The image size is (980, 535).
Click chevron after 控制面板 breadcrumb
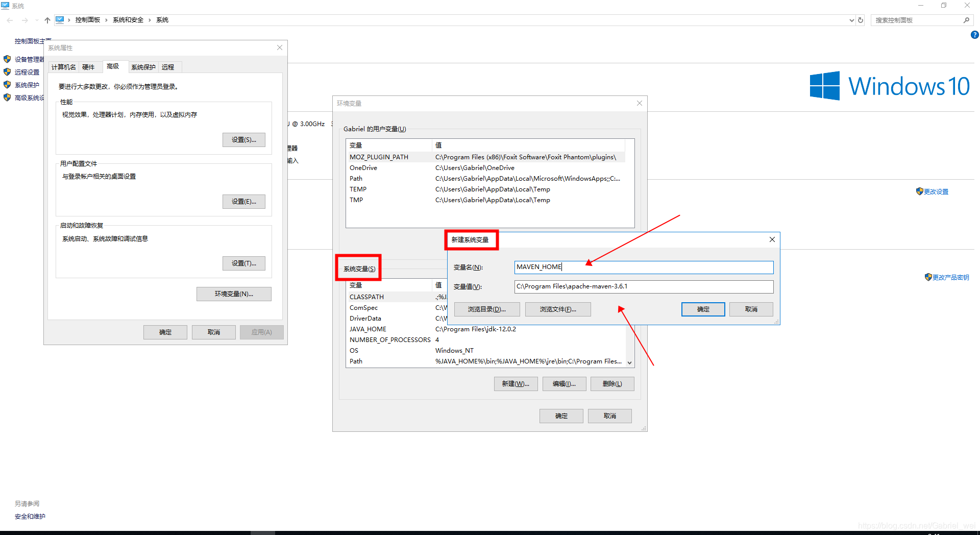click(x=106, y=20)
